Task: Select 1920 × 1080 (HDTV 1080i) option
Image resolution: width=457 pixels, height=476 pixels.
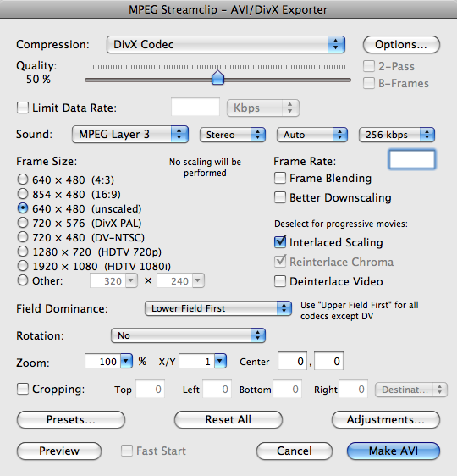Action: point(23,266)
